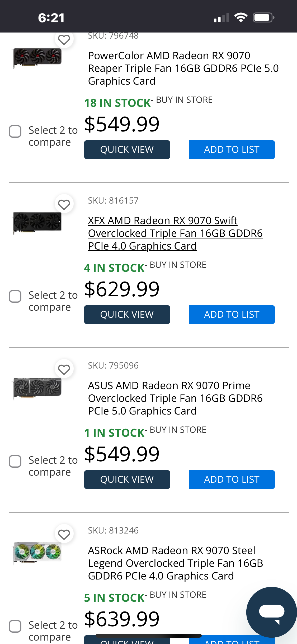The height and width of the screenshot is (644, 297).
Task: Tap the heart icon for XFX Swift card
Action: tap(64, 204)
